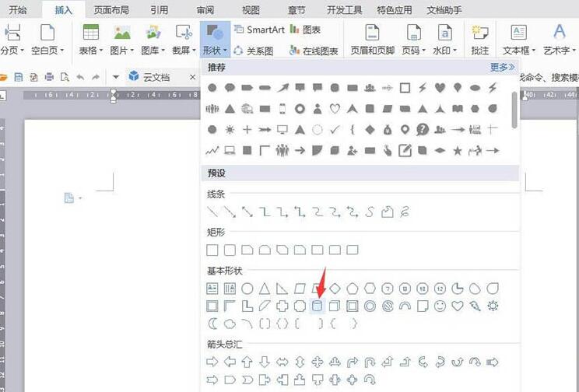Expand the 水印 watermark dropdown

pyautogui.click(x=444, y=50)
